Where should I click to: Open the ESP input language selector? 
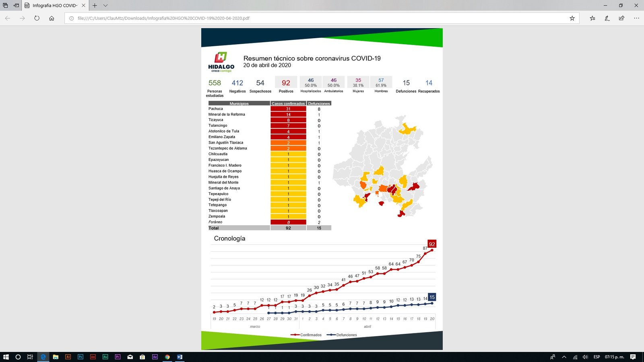click(x=597, y=357)
